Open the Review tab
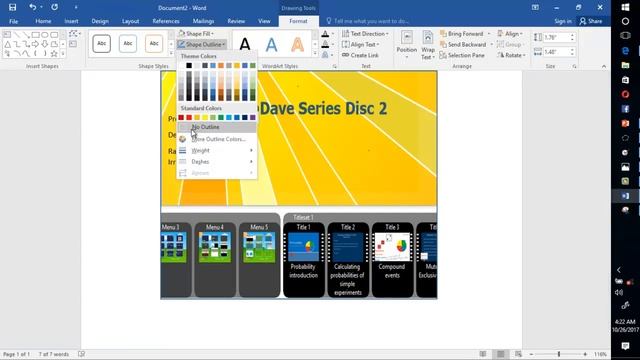The image size is (640, 360). 236,21
